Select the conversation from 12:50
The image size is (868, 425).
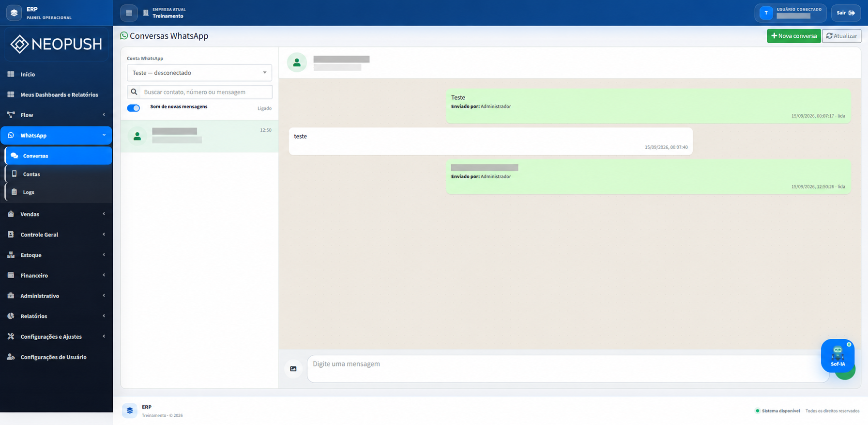pos(199,136)
